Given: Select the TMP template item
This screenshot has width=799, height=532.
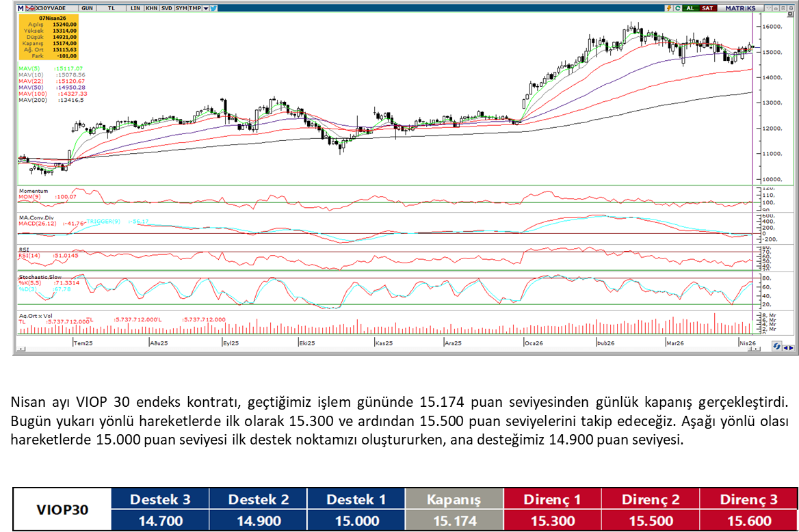Looking at the screenshot, I should [195, 8].
